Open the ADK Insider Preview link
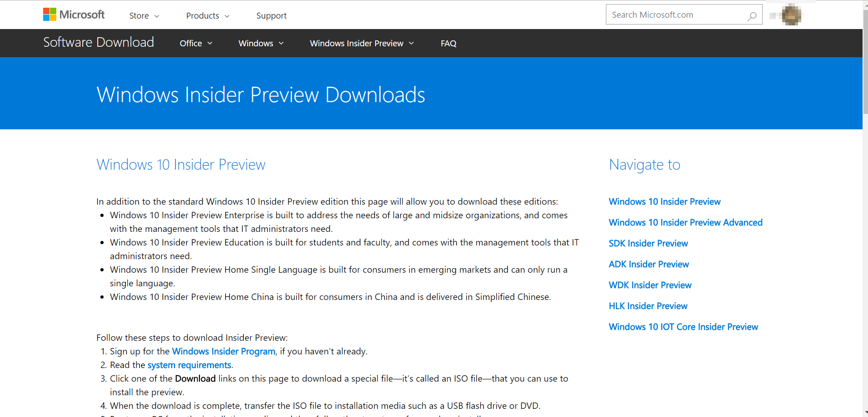 [649, 265]
